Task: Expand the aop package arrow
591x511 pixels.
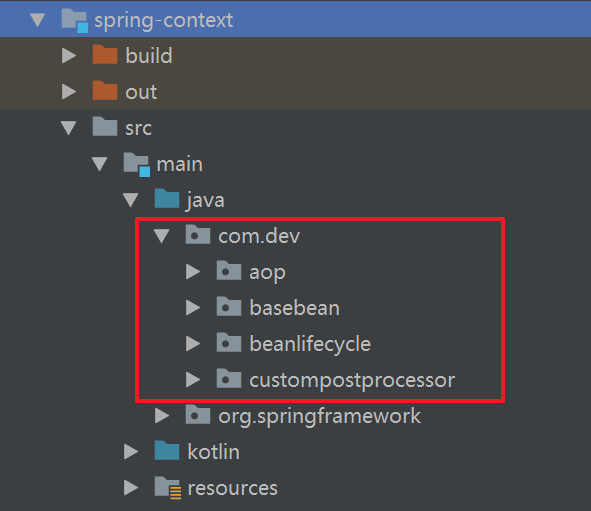Action: coord(193,272)
